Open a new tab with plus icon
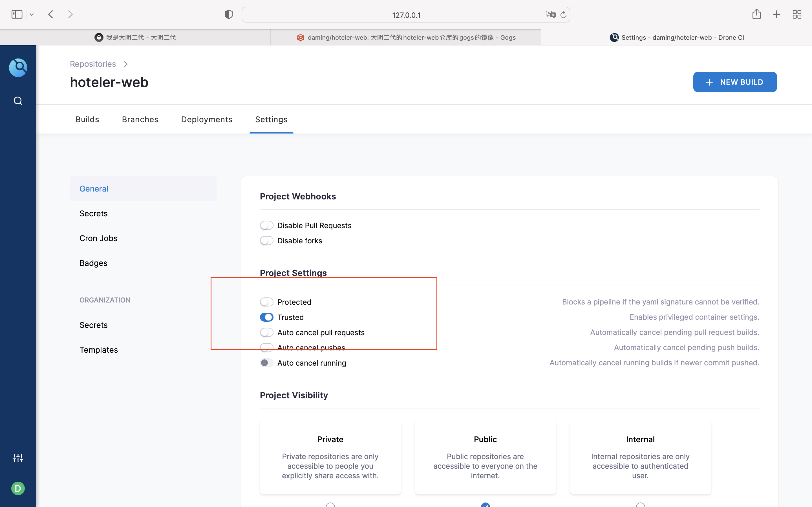Image resolution: width=812 pixels, height=507 pixels. [x=776, y=14]
